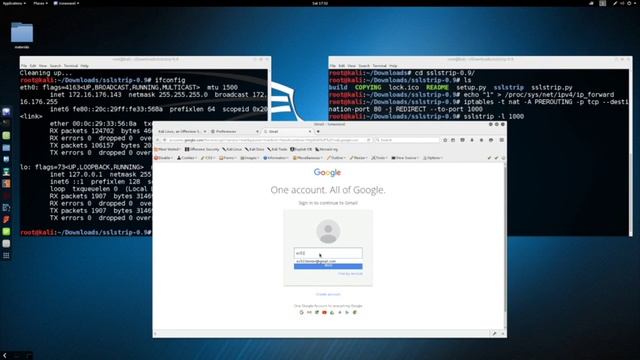Image resolution: width=640 pixels, height=360 pixels.
Task: Open File menu in the left terminal
Action: (x=24, y=66)
